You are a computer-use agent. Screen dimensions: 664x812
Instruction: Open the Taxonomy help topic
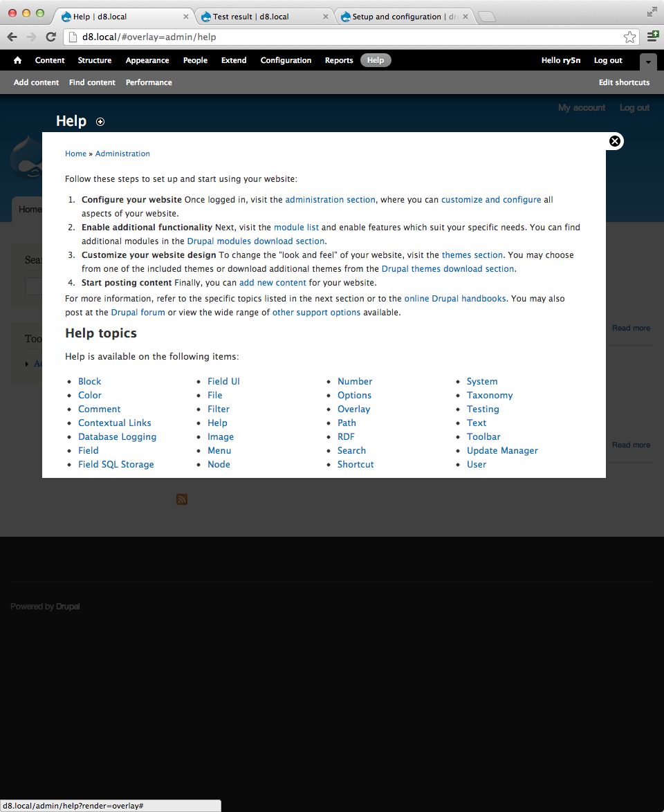(490, 395)
